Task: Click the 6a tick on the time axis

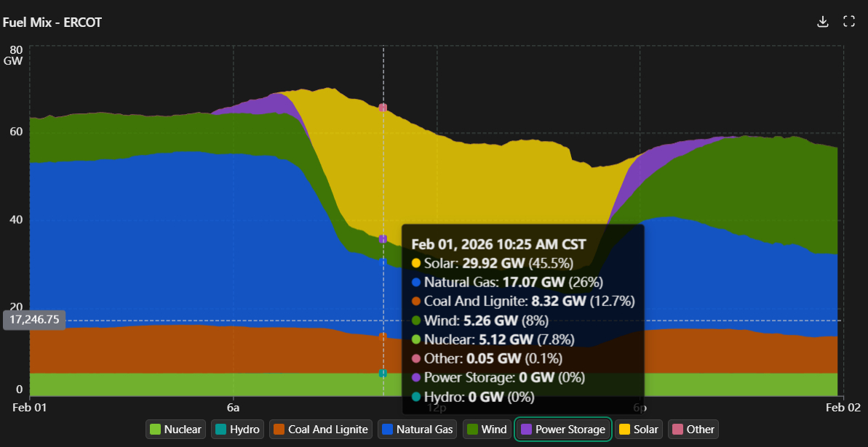Action: 233,408
